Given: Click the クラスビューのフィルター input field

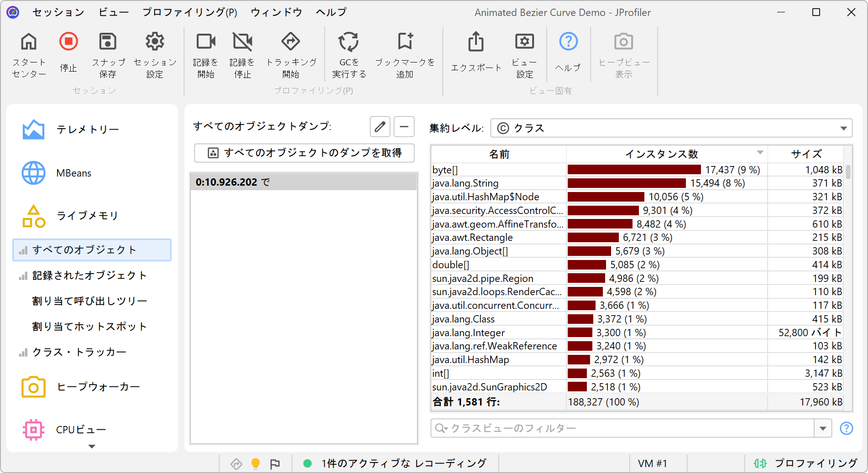Looking at the screenshot, I should pos(623,428).
